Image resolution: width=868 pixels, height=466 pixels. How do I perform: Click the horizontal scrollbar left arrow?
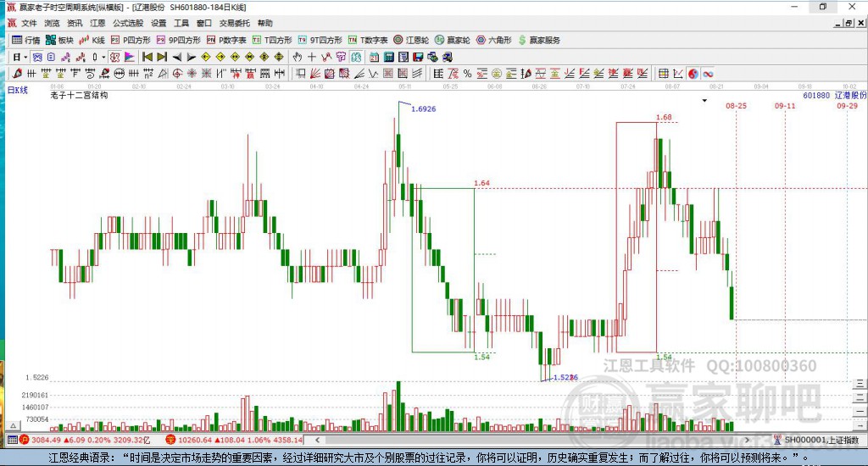pyautogui.click(x=317, y=440)
